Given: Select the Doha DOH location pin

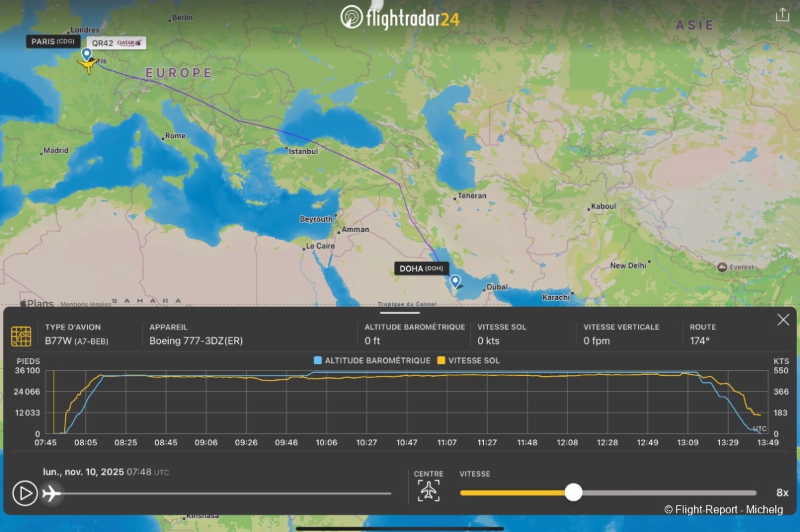Looking at the screenshot, I should pyautogui.click(x=455, y=281).
